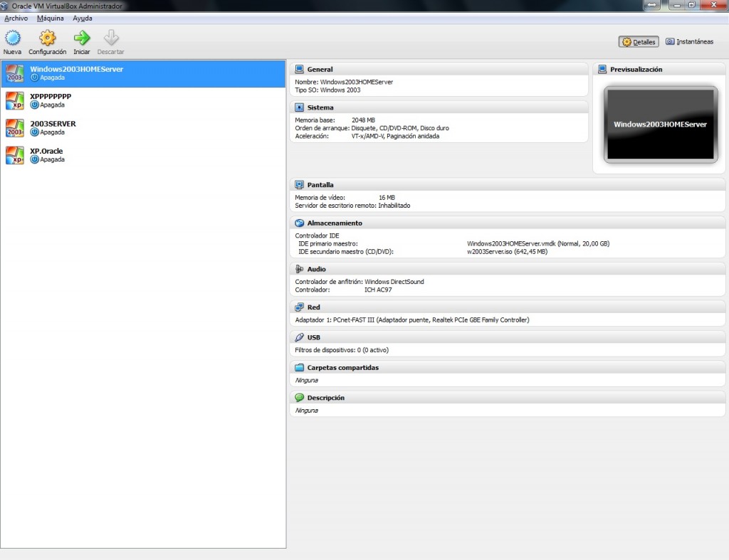This screenshot has height=560, width=729.
Task: Click the Carpetas compartidas folder icon
Action: click(x=298, y=367)
